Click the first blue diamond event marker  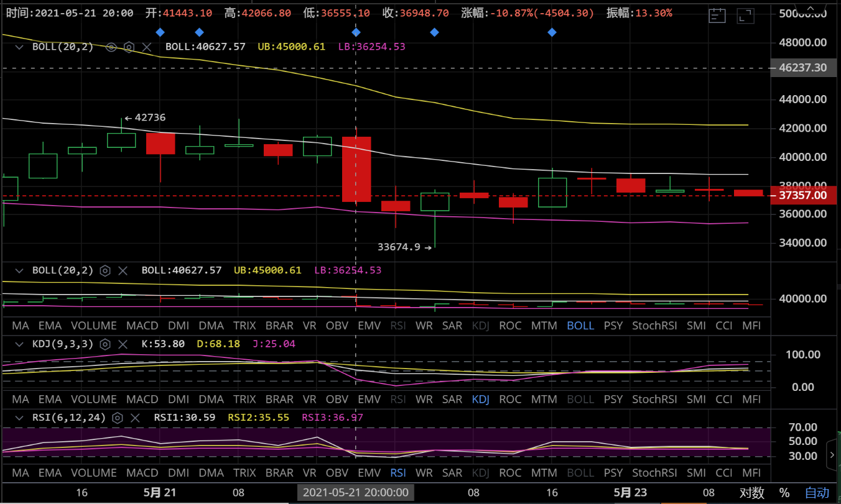[x=160, y=32]
